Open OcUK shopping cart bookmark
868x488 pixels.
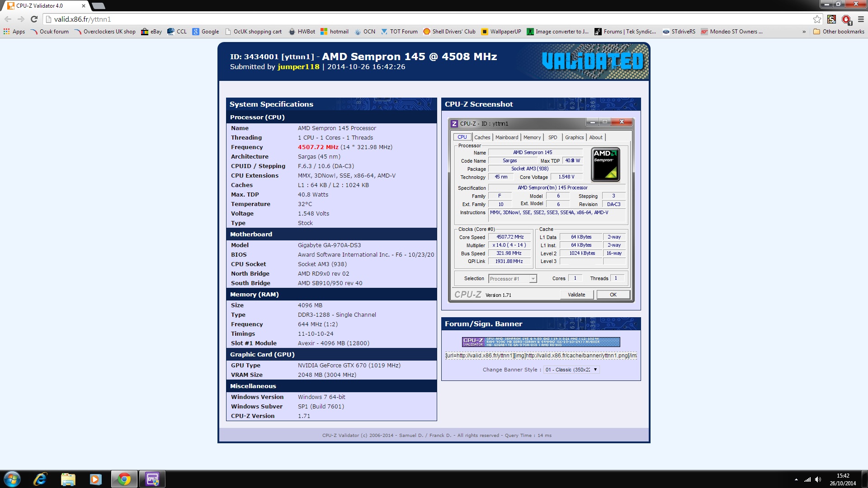click(253, 32)
